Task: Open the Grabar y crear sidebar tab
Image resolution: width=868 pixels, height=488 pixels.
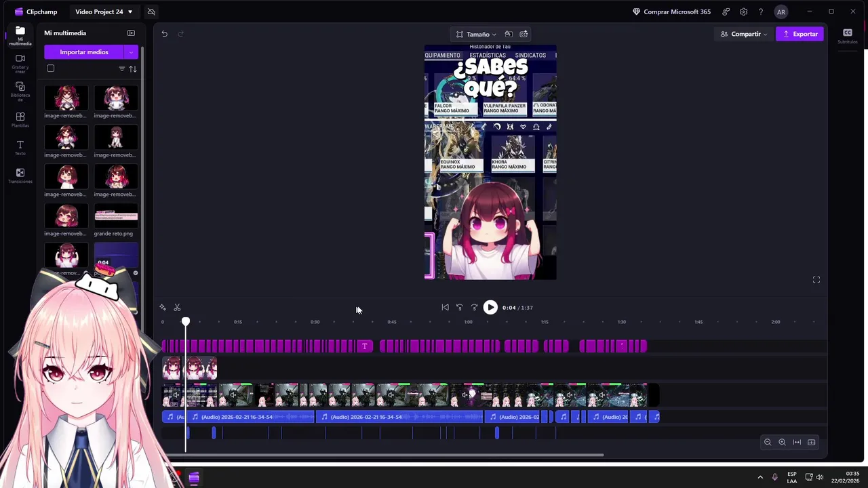Action: tap(20, 64)
